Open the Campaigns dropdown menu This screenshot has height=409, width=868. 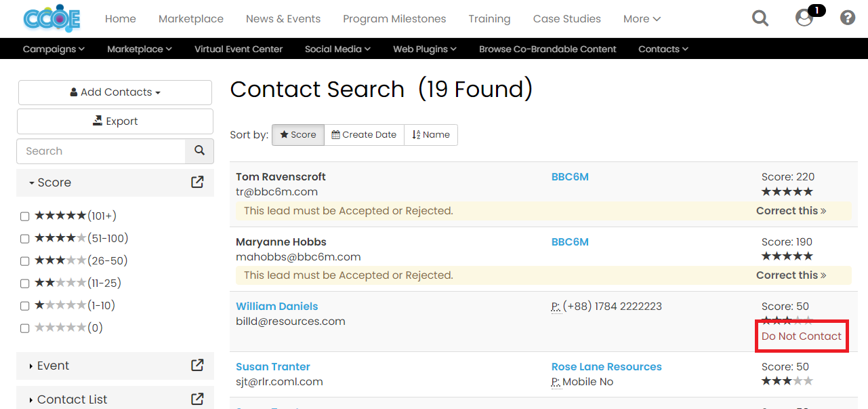coord(54,49)
